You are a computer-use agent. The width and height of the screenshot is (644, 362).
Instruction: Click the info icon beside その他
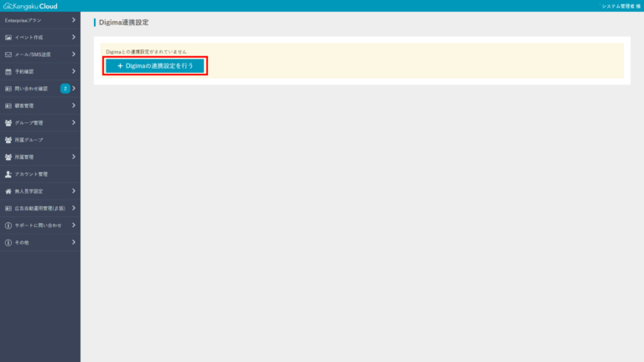(x=8, y=242)
